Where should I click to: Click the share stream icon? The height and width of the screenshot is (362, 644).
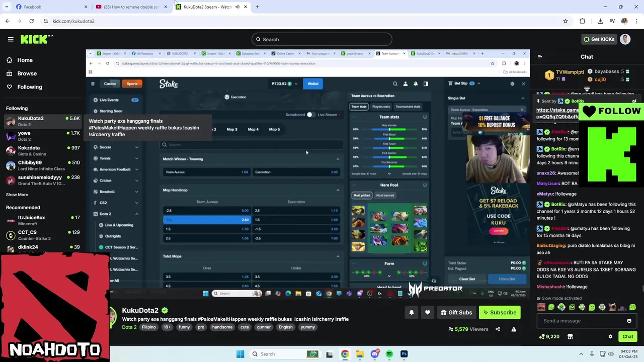click(x=498, y=329)
